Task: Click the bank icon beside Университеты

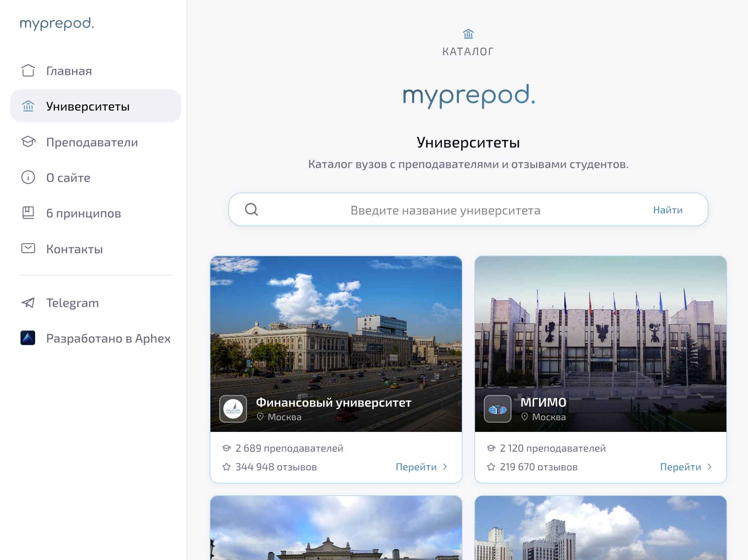Action: [x=28, y=106]
